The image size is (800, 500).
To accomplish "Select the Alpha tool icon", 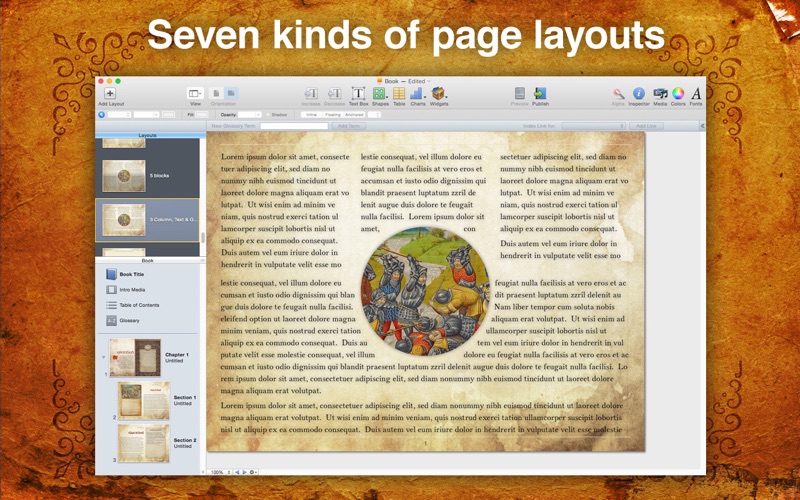I will (618, 93).
